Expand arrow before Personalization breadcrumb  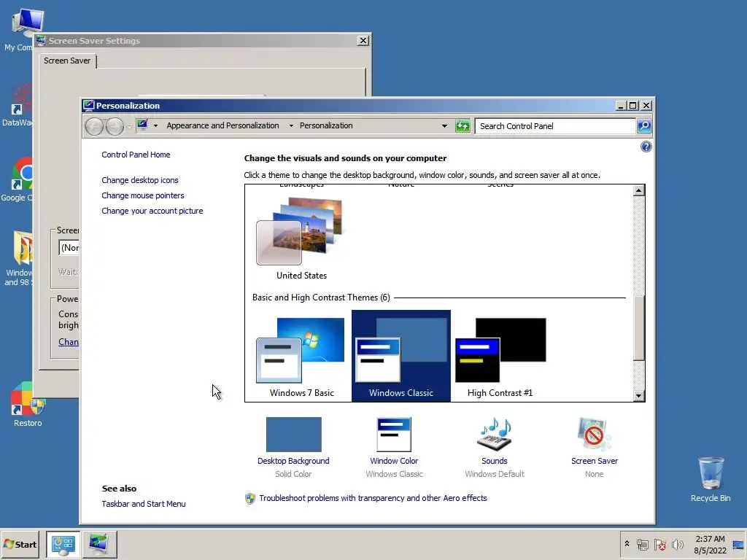coord(291,125)
